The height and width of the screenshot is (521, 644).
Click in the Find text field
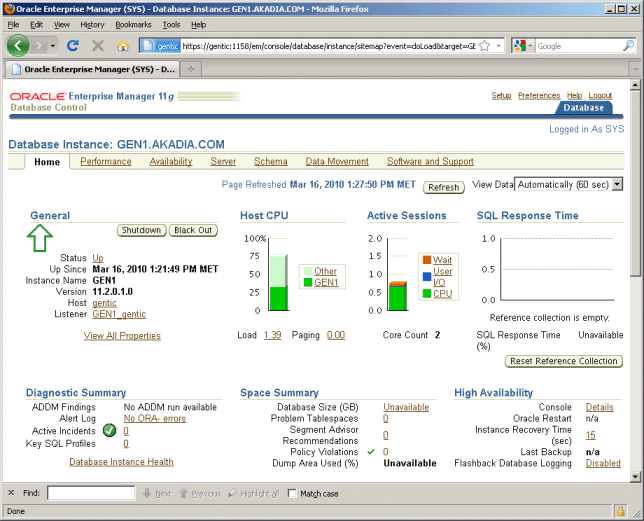[x=91, y=493]
